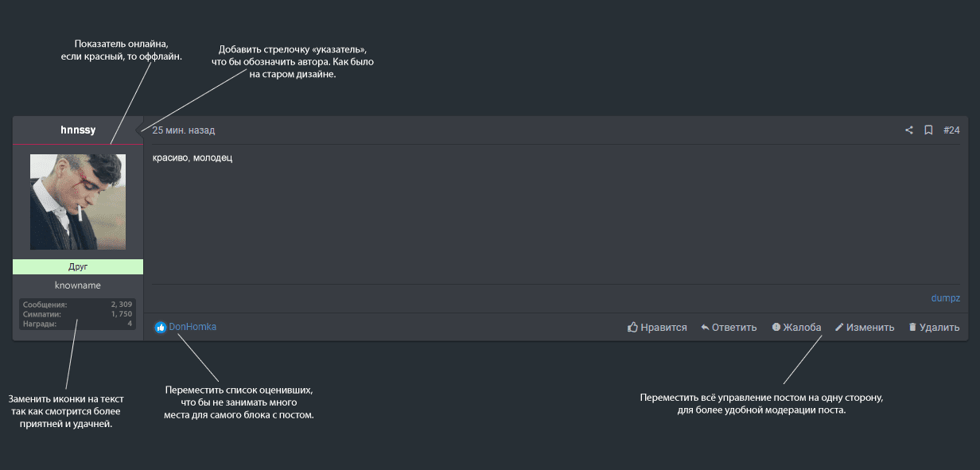Report the post using Жалоба
The width and height of the screenshot is (980, 470).
[796, 327]
